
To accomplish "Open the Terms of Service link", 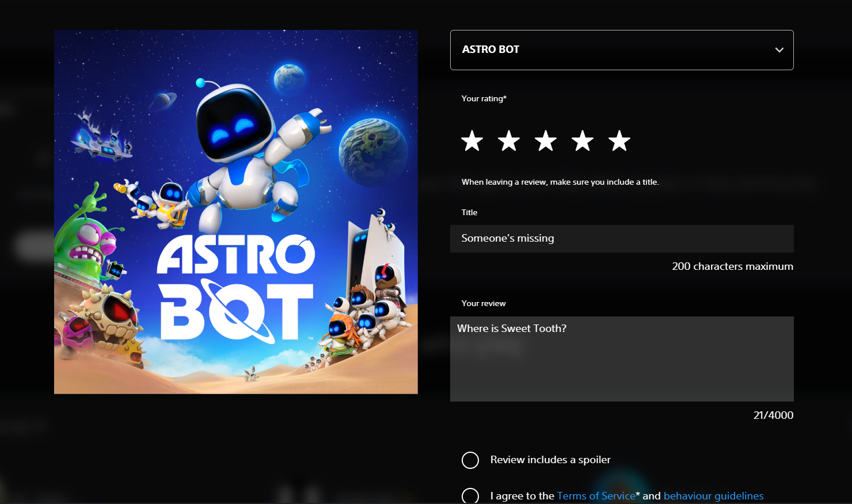I will coord(596,496).
